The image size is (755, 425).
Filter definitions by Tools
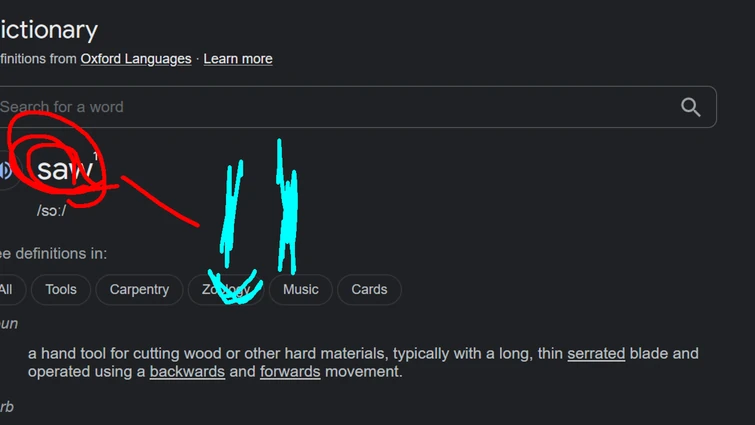pos(61,289)
